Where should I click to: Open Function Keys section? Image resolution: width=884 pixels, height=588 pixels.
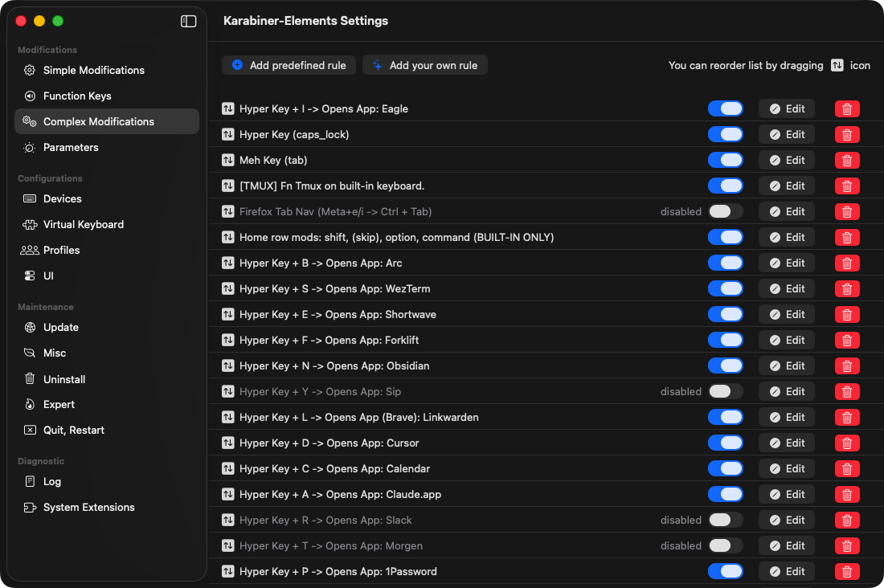[107, 96]
